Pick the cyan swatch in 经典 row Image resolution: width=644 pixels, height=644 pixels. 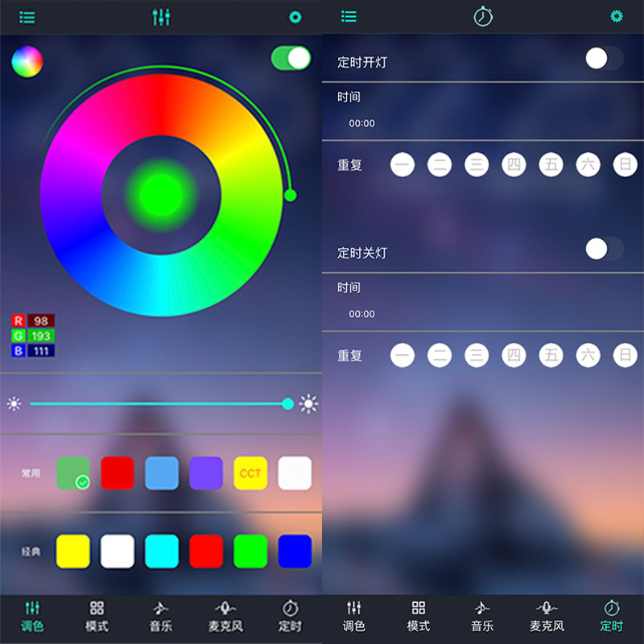(162, 551)
